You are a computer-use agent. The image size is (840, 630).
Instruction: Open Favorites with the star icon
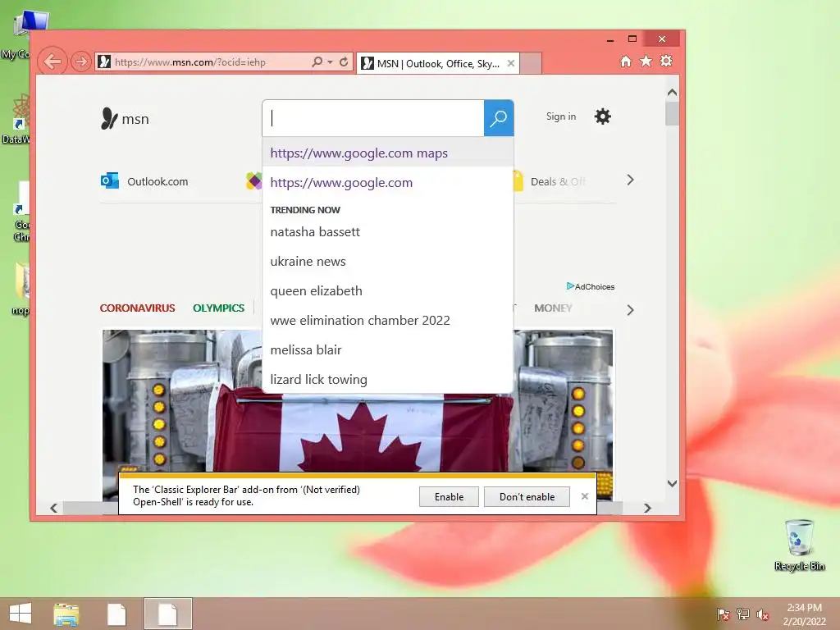646,61
